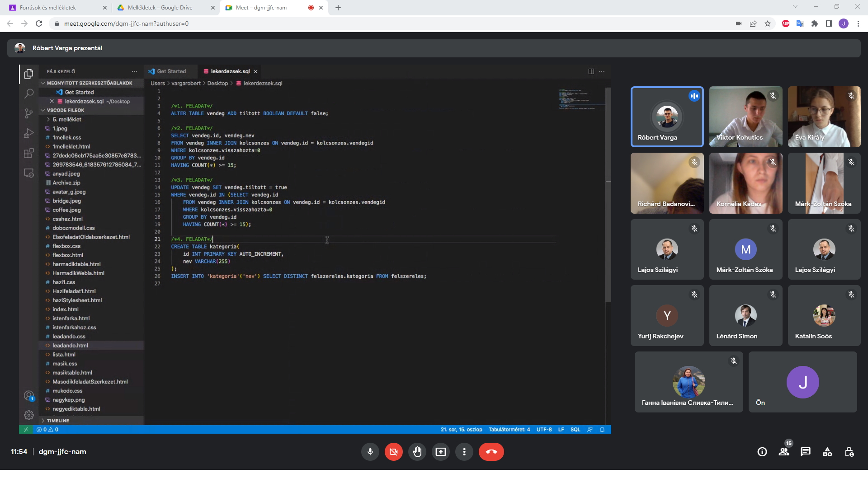Reload the current page

coord(39,23)
